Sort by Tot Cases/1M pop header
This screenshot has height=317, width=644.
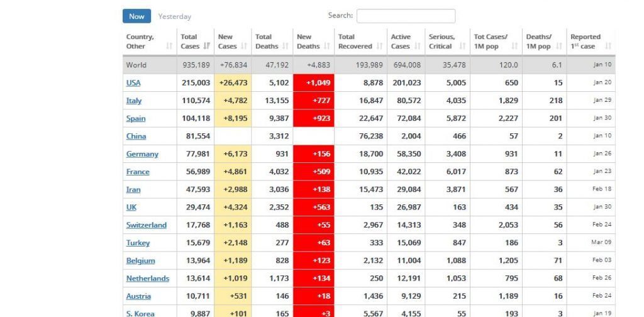pyautogui.click(x=496, y=42)
